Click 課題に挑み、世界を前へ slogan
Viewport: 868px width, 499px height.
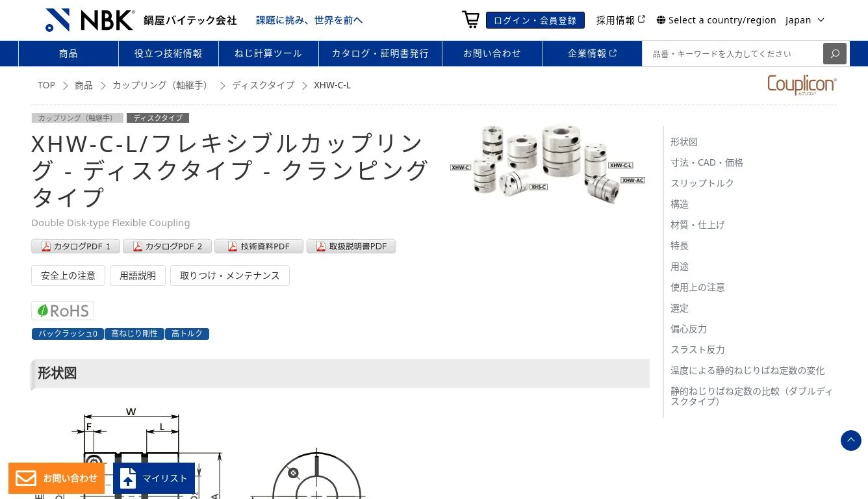click(309, 20)
